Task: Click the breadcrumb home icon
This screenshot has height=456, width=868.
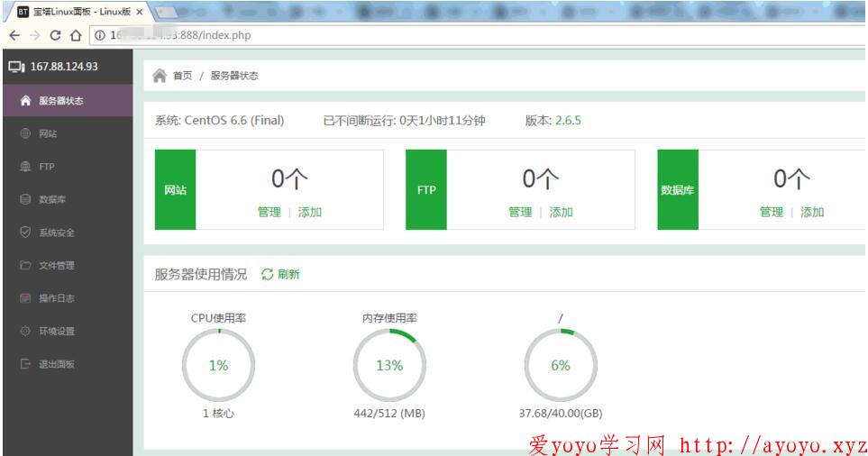Action: tap(160, 76)
